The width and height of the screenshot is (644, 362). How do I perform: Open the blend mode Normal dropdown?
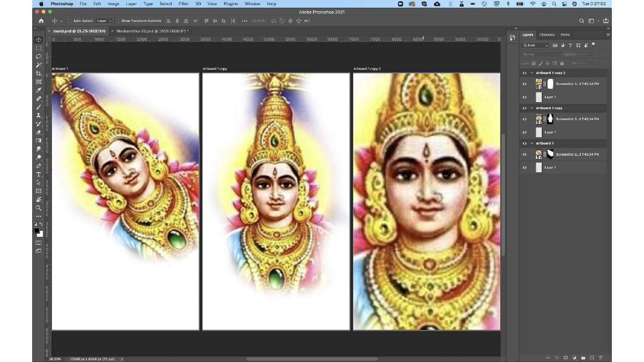[542, 54]
